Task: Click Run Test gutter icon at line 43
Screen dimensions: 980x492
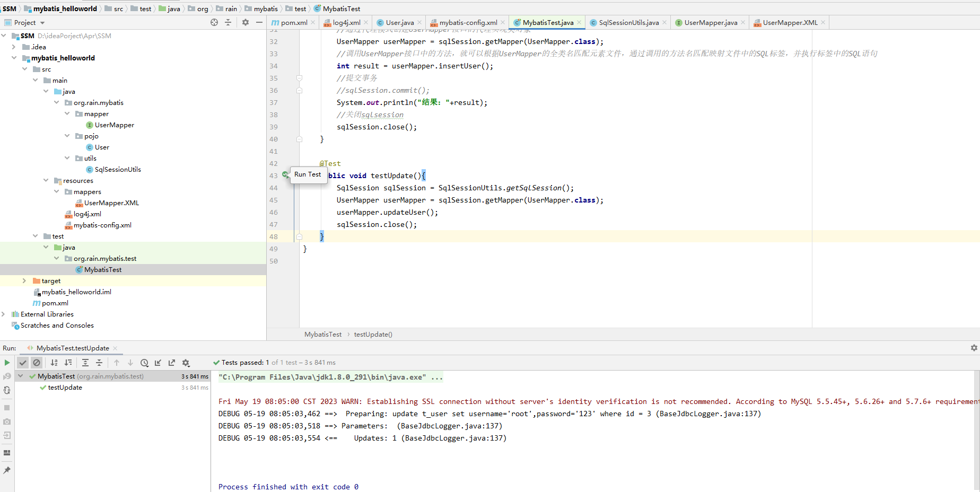Action: (x=285, y=175)
